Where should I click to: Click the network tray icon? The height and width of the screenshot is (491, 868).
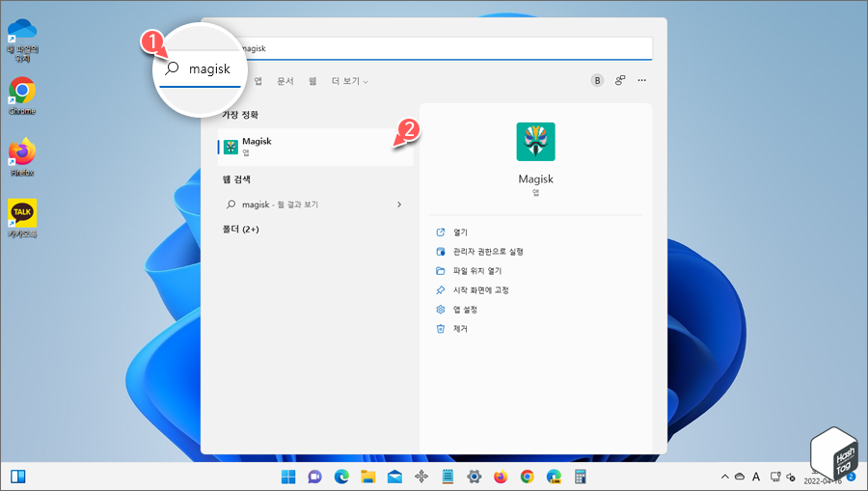(x=775, y=477)
